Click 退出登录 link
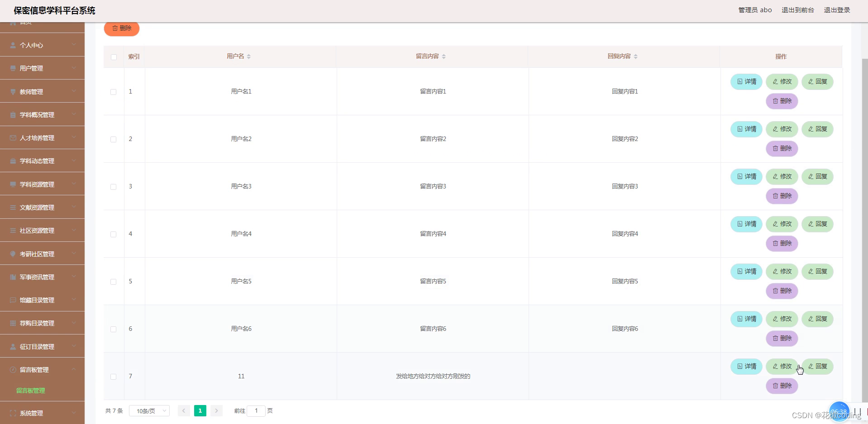 837,10
